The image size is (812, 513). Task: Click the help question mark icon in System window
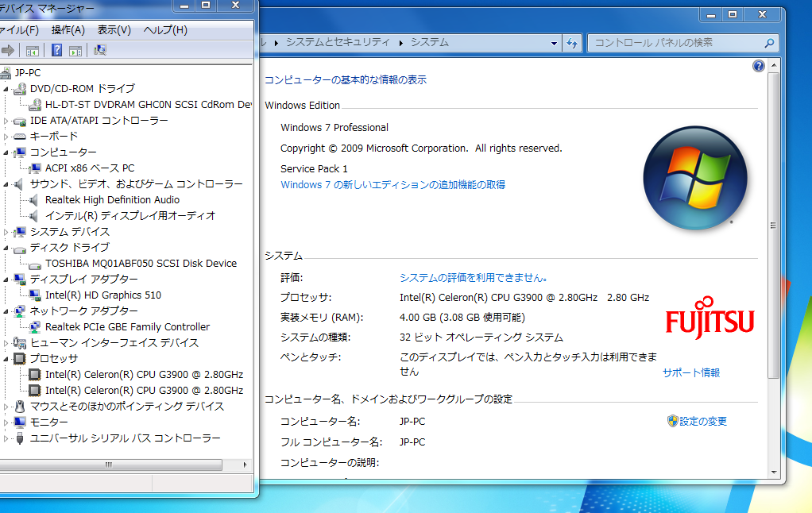[x=758, y=65]
